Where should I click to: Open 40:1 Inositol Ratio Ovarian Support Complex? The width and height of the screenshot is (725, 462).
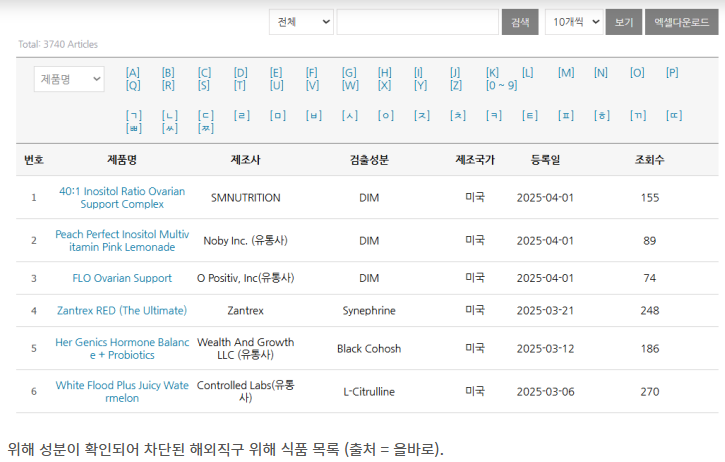(x=122, y=197)
